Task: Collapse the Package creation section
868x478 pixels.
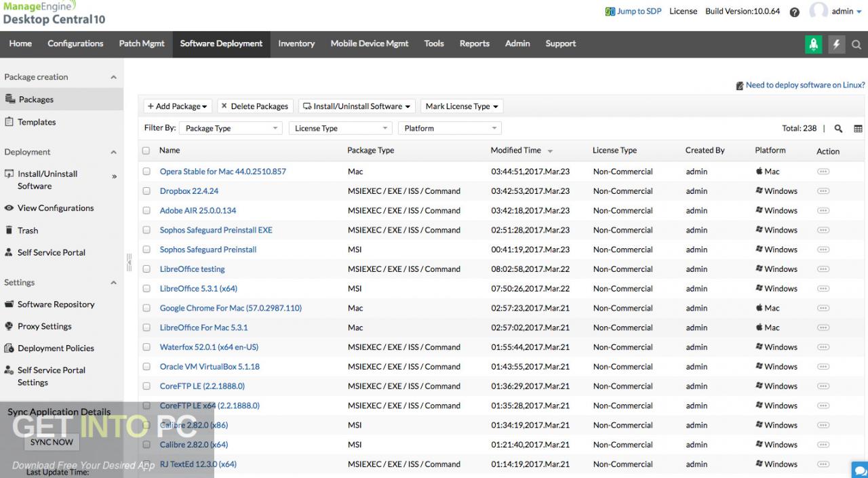Action: click(x=113, y=77)
